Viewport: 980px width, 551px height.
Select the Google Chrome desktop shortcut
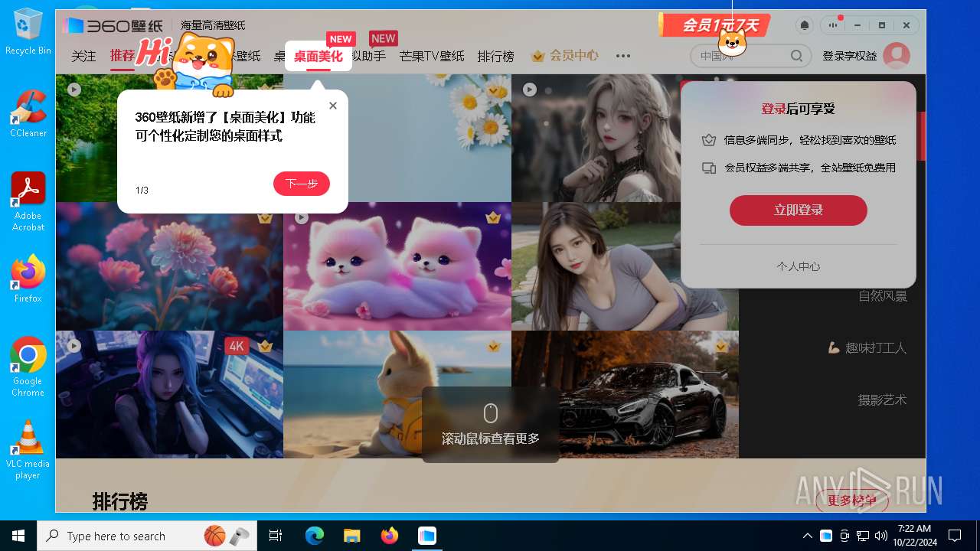(28, 367)
